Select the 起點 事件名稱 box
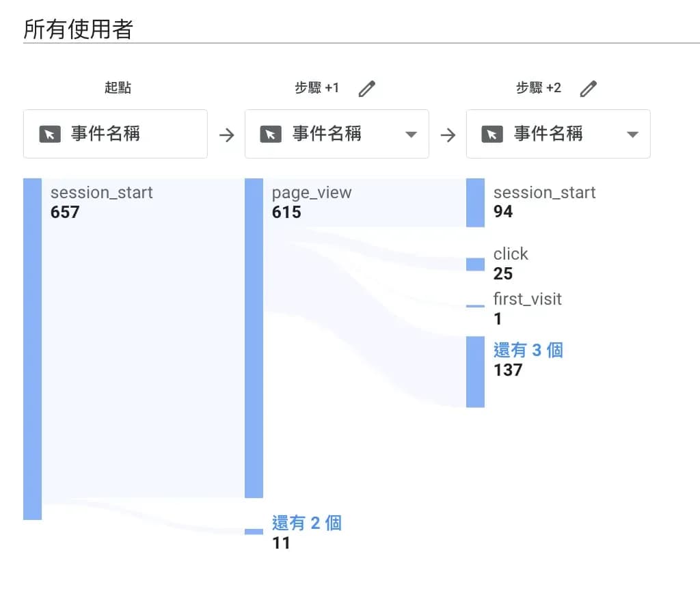This screenshot has width=700, height=589. click(x=115, y=134)
